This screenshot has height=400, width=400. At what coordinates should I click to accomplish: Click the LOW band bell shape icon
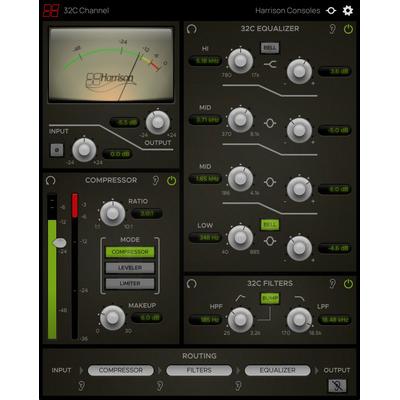coord(270,241)
